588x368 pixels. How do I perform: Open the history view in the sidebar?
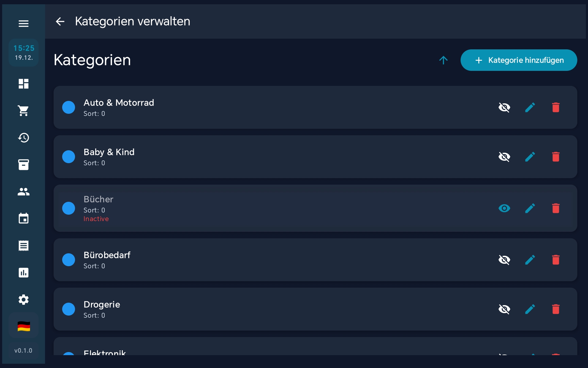tap(24, 138)
